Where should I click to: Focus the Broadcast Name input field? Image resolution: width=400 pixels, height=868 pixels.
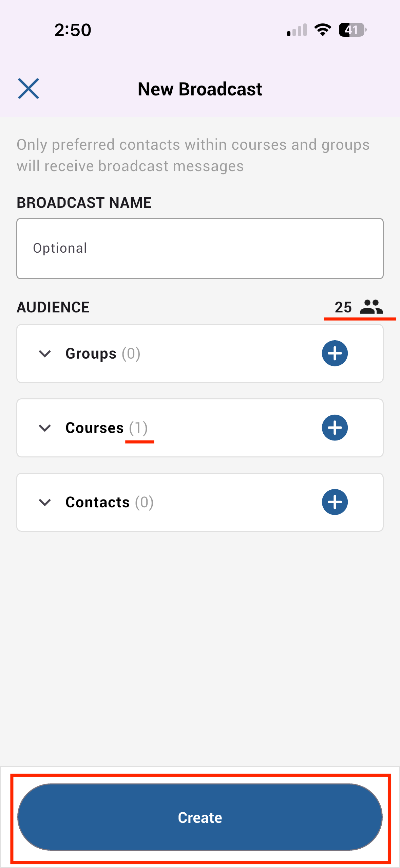coord(200,249)
